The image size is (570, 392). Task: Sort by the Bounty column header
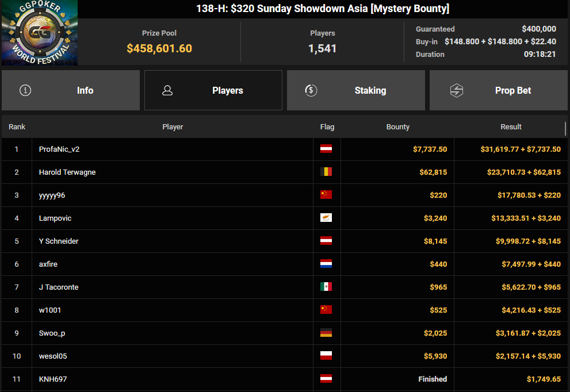tap(397, 127)
